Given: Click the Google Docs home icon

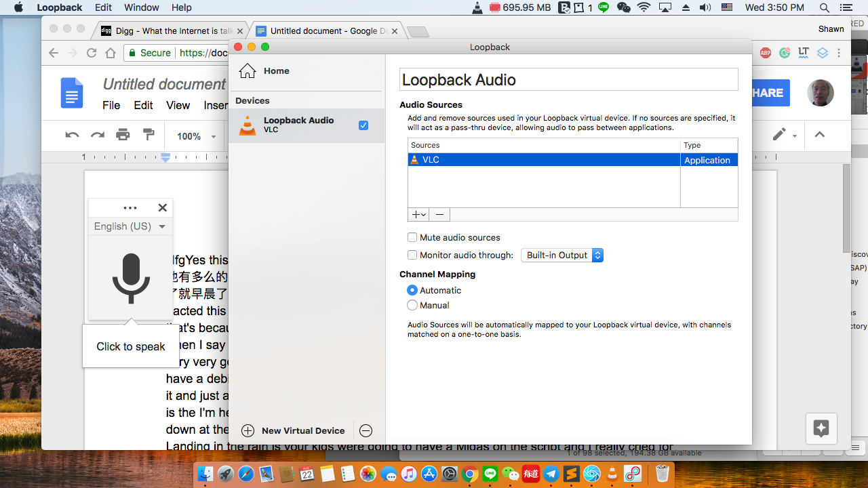Looking at the screenshot, I should click(72, 93).
